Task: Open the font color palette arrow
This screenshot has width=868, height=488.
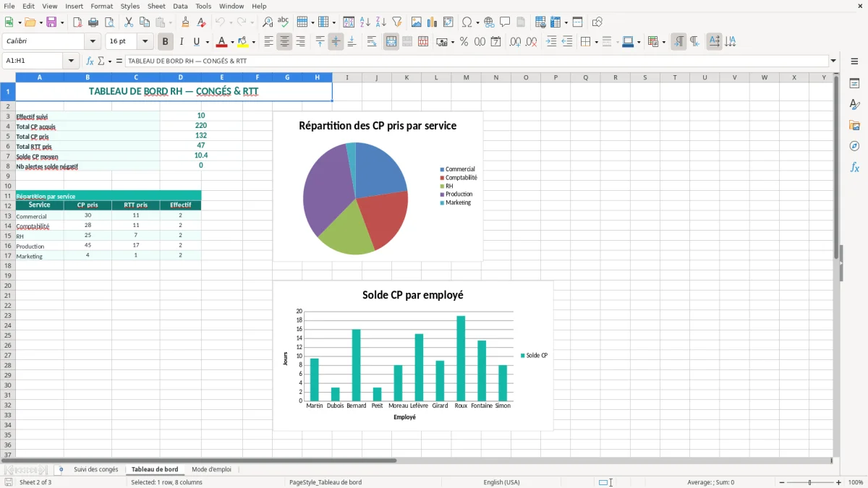Action: point(231,42)
